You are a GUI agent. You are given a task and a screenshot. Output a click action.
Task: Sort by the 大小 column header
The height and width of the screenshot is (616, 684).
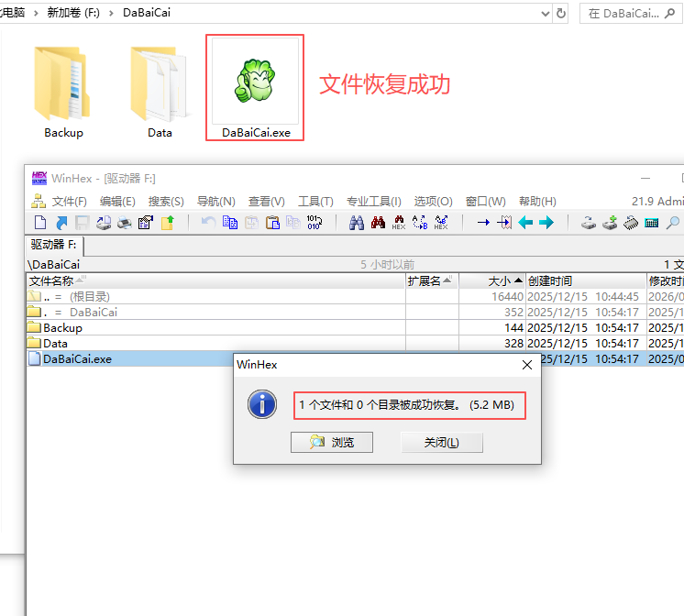point(492,280)
